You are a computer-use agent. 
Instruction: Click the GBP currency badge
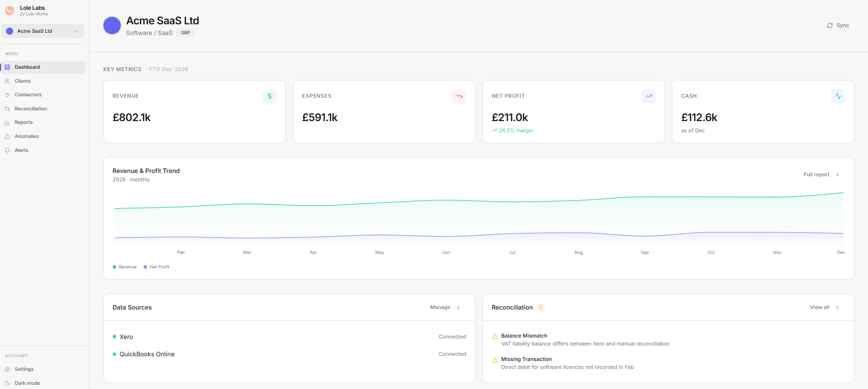click(x=186, y=33)
